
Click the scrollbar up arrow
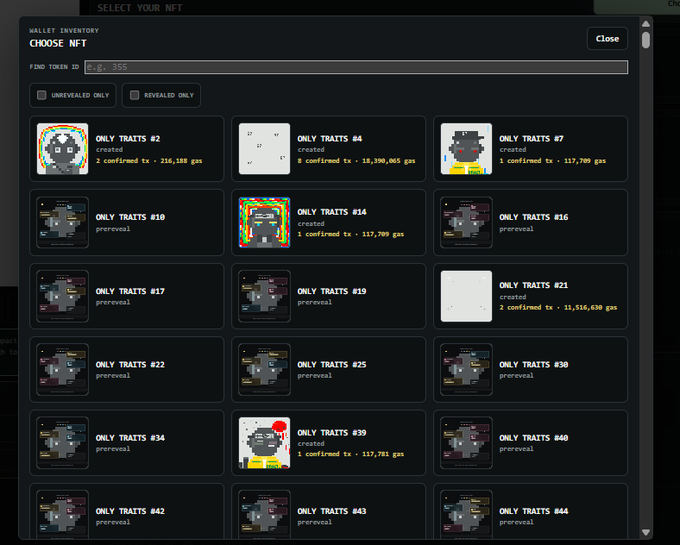pyautogui.click(x=646, y=24)
